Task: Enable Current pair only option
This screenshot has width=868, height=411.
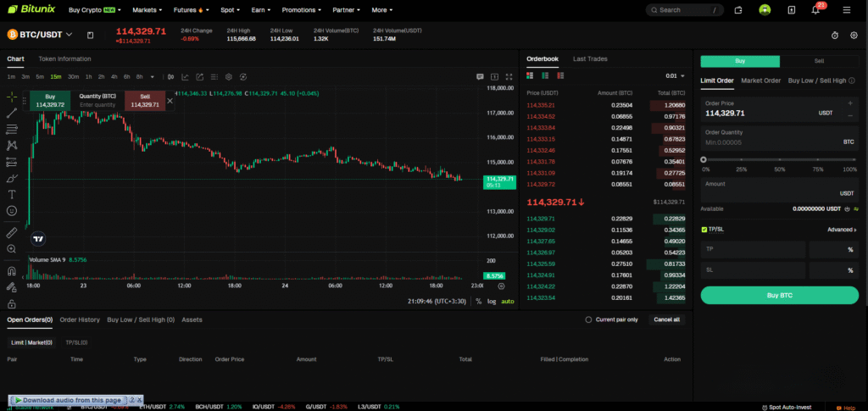Action: 589,319
